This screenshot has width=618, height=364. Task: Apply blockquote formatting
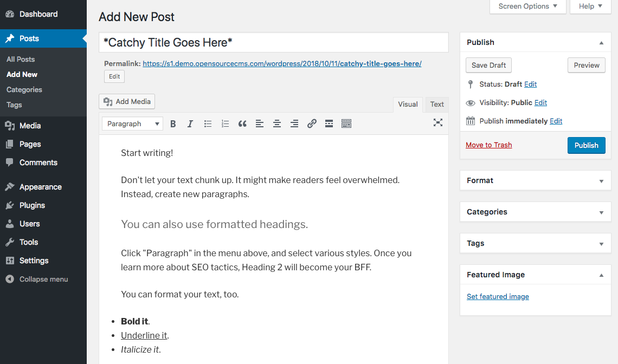[x=242, y=123]
